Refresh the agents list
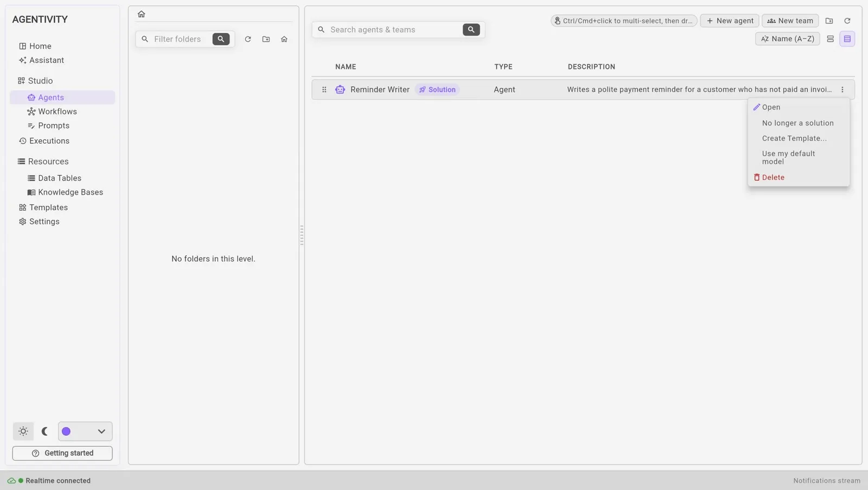This screenshot has width=868, height=490. tap(847, 21)
